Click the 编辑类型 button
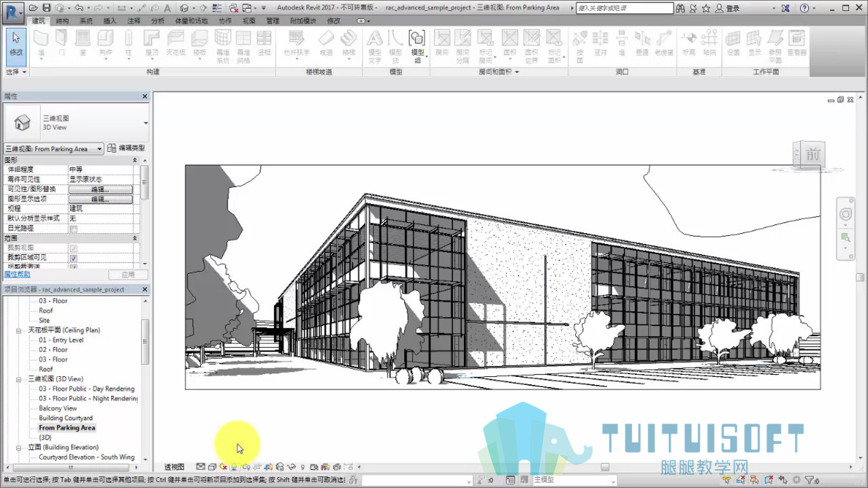 [126, 148]
